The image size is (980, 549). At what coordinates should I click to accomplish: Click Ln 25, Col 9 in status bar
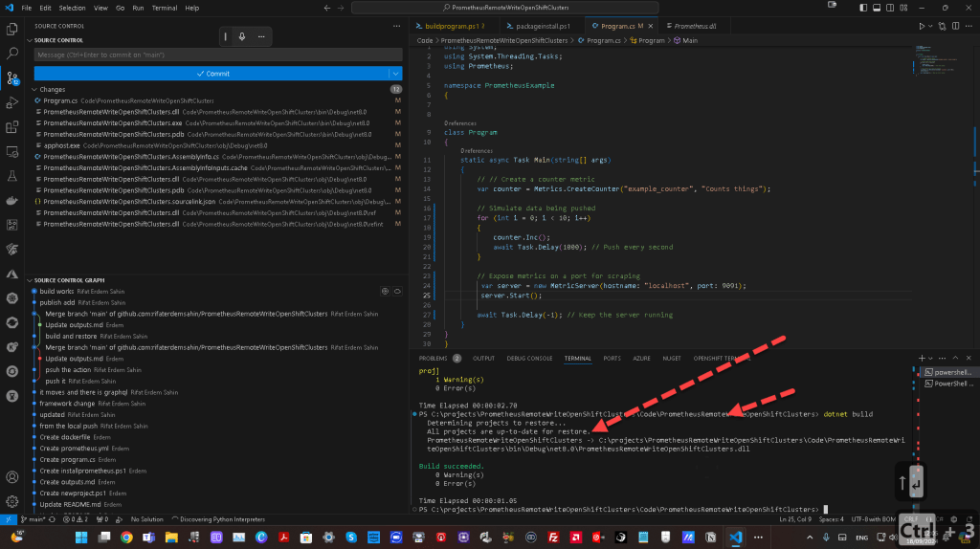[795, 519]
